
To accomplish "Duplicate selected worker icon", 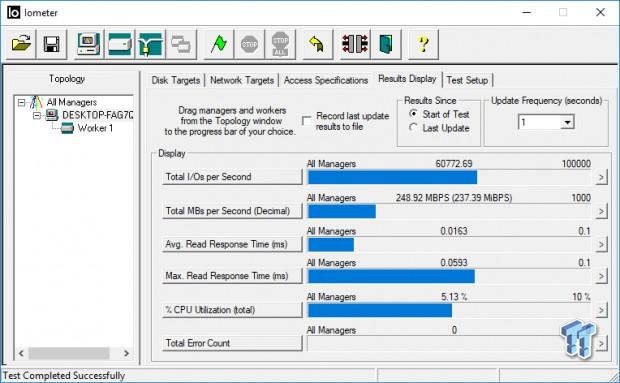I will point(181,44).
